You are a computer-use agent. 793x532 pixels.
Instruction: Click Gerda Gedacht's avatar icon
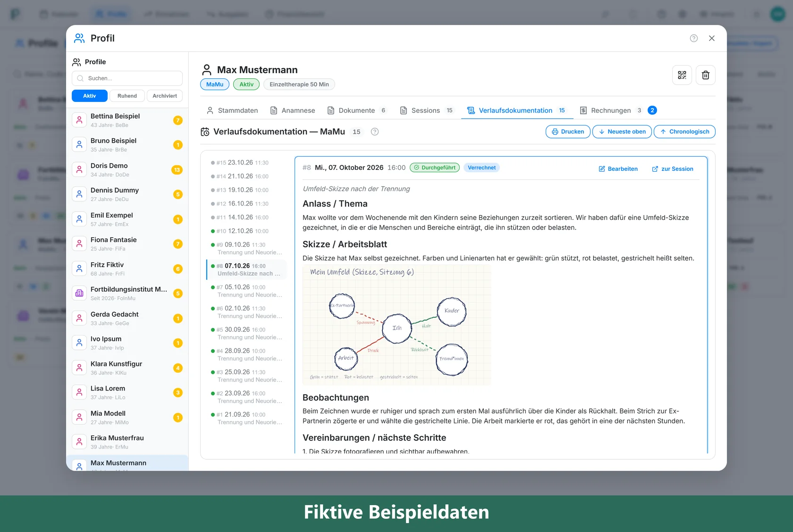point(79,318)
